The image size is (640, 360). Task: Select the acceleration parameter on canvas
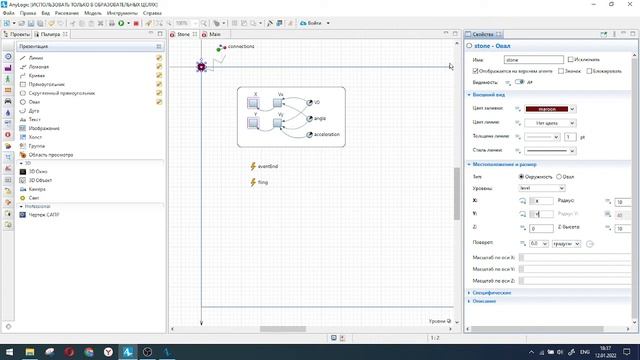click(323, 134)
